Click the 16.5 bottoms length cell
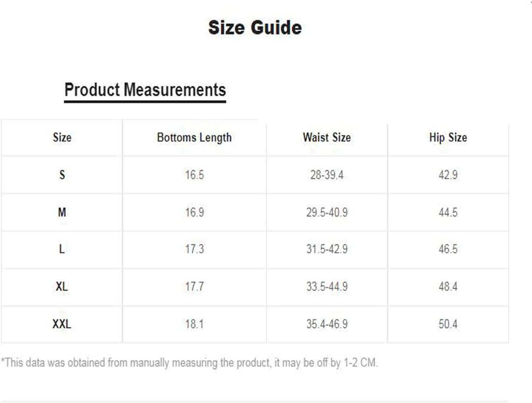 195,175
